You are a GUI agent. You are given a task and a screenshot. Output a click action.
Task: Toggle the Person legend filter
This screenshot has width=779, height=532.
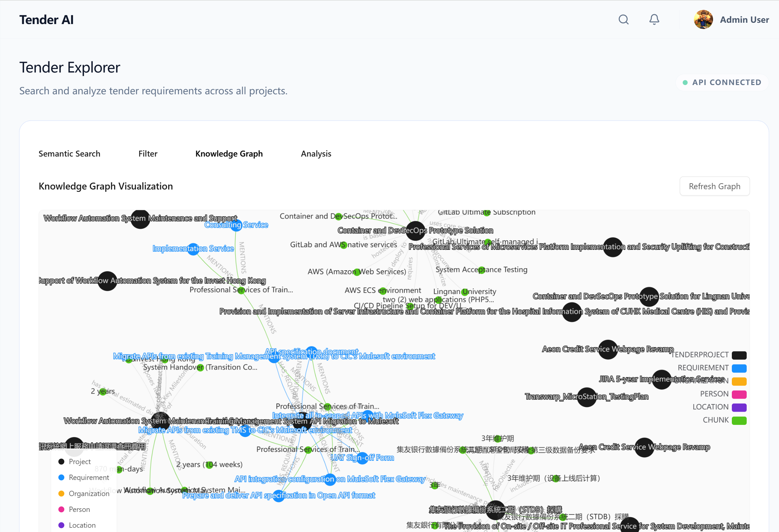(x=61, y=509)
